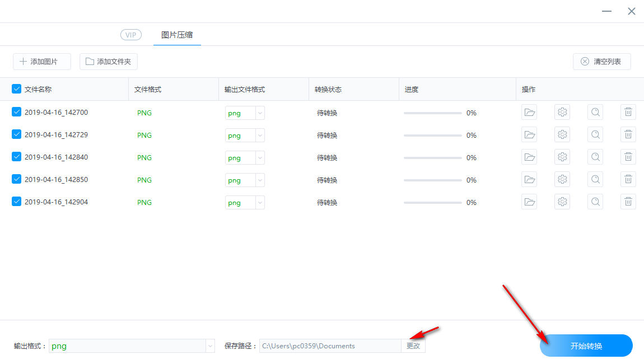Click the 清空列表 clear list icon
Viewport: 644px width, 364px height.
coord(585,61)
